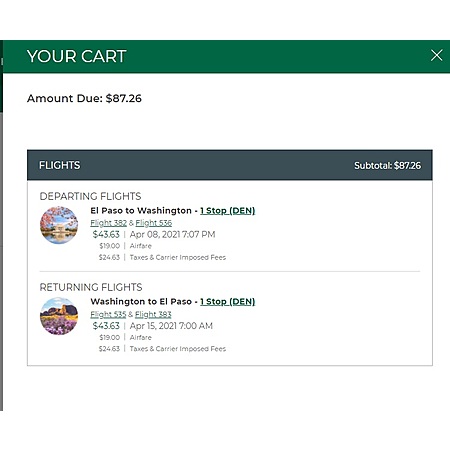Click the El Paso to Washington title

click(x=141, y=211)
